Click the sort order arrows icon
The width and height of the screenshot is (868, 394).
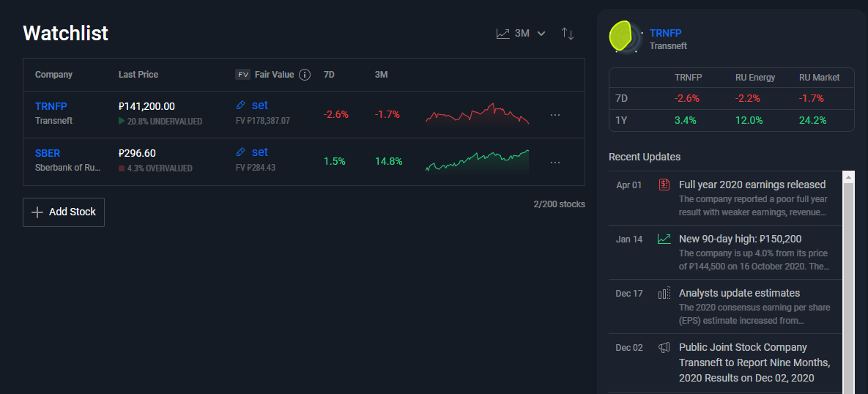[x=568, y=33]
